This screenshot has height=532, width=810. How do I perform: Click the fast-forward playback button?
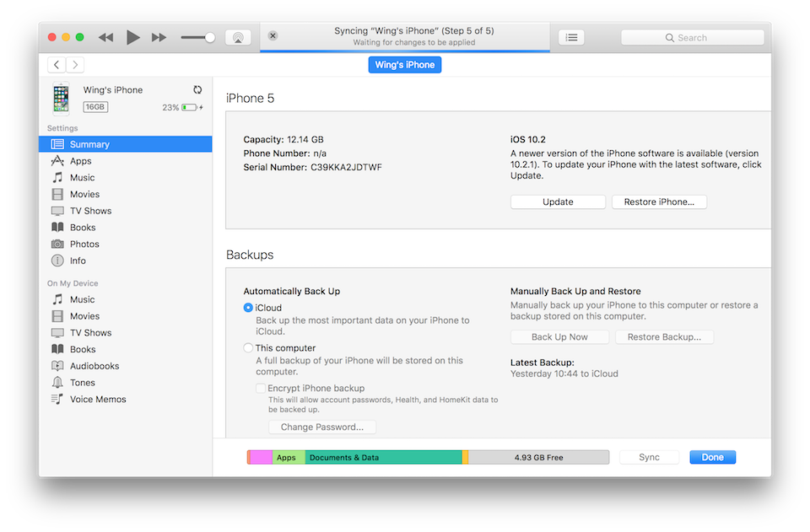point(159,37)
